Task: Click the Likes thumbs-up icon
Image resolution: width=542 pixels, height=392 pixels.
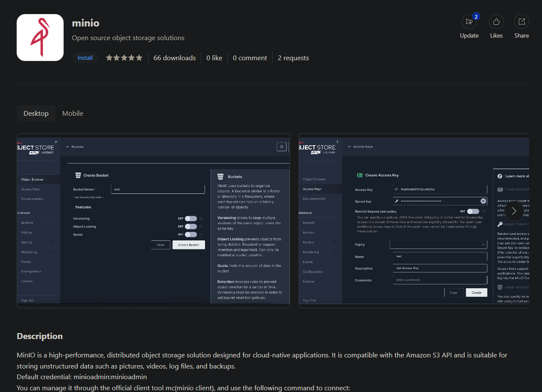Action: (496, 21)
